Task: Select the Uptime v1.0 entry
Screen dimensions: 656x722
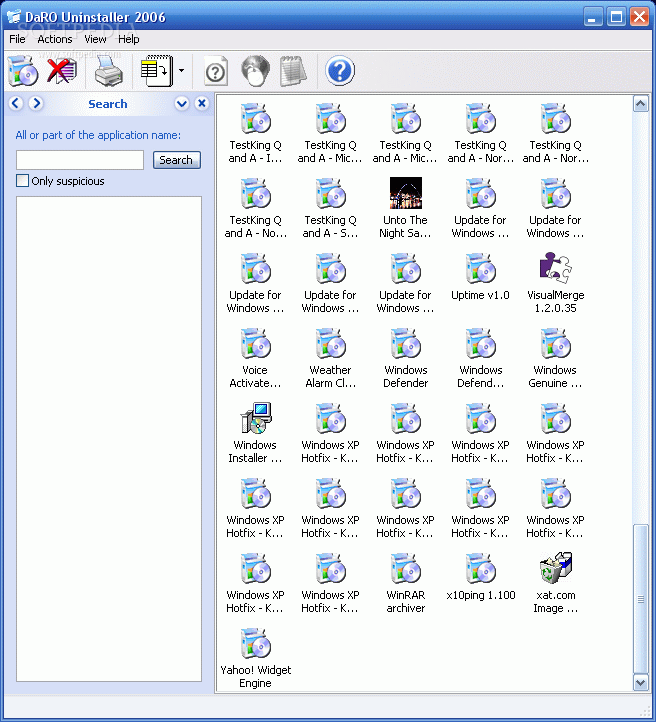Action: 480,277
